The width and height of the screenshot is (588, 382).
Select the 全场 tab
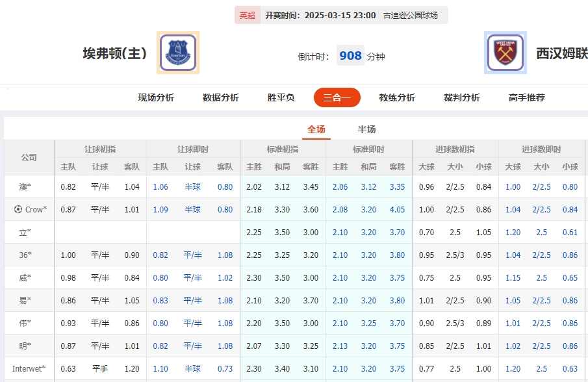coord(316,129)
